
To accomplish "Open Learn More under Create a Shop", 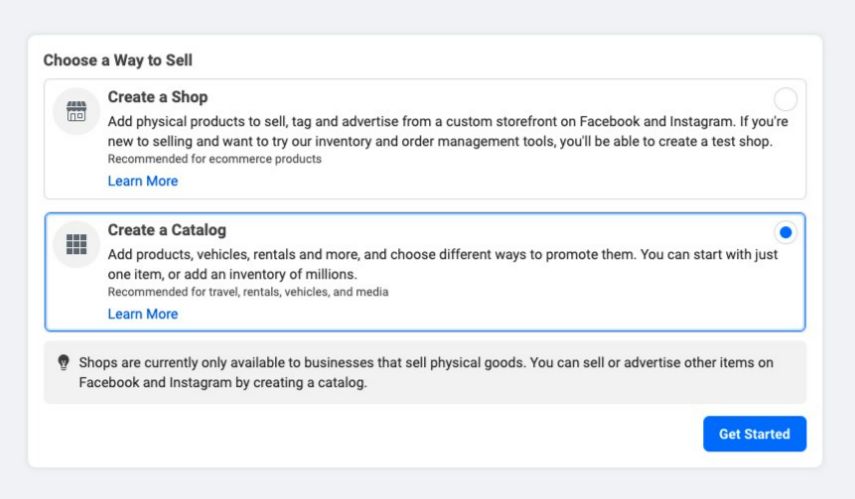I will pos(143,181).
